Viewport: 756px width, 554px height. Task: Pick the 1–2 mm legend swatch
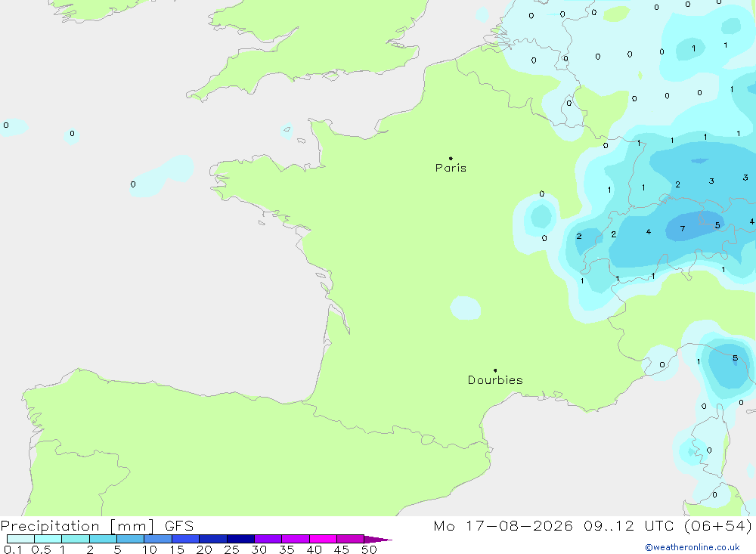click(76, 539)
